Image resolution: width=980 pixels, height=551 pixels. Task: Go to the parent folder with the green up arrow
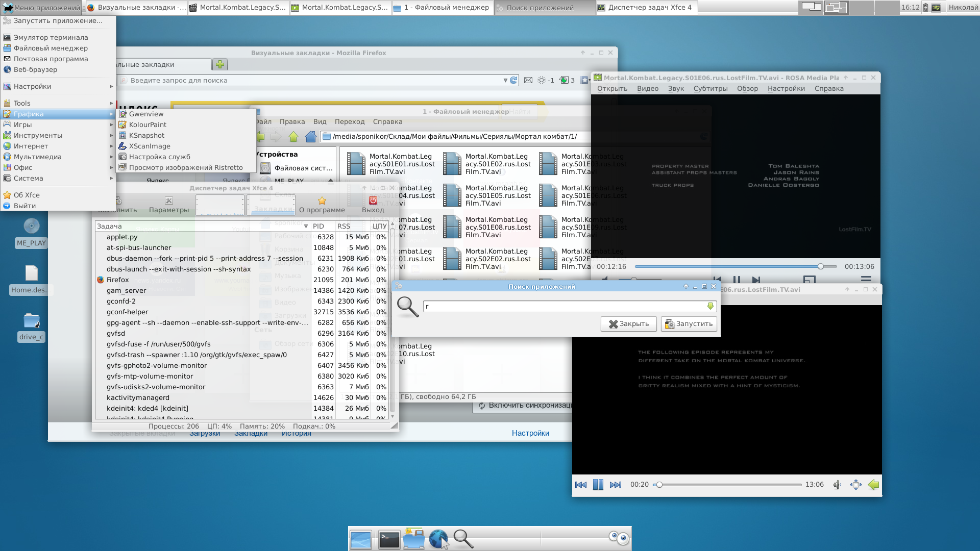pyautogui.click(x=293, y=137)
